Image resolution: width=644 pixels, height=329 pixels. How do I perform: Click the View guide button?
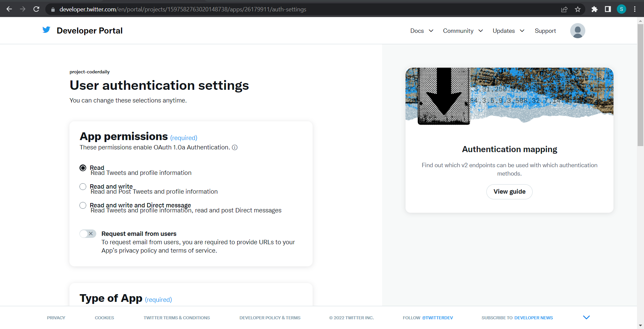pyautogui.click(x=509, y=192)
